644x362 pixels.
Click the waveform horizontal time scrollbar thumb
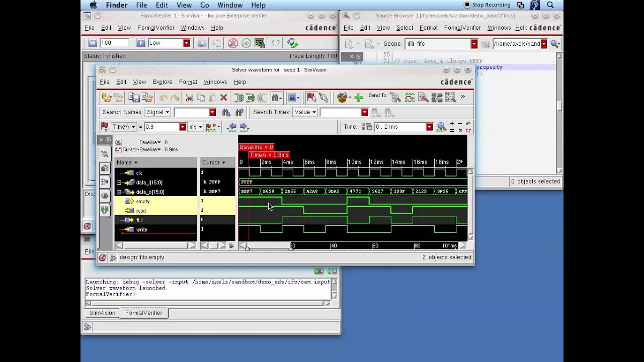269,246
